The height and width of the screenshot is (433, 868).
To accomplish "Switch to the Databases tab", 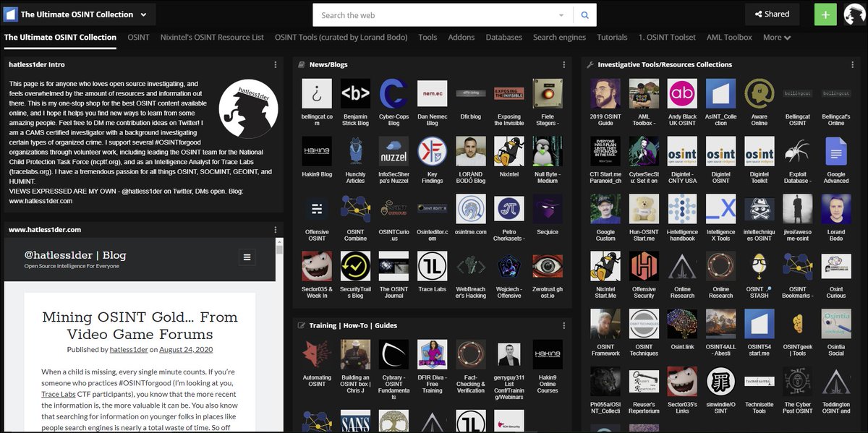I will pos(503,37).
